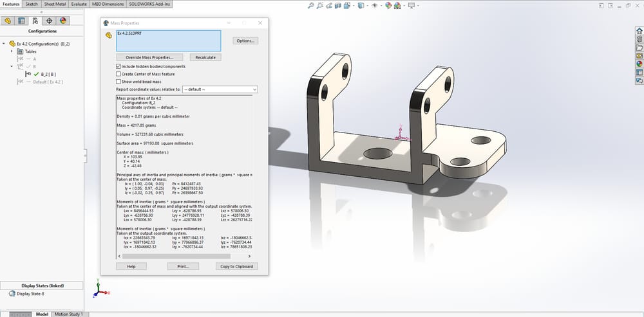Click Override Mass Properties... button
The width and height of the screenshot is (644, 317).
pyautogui.click(x=149, y=57)
